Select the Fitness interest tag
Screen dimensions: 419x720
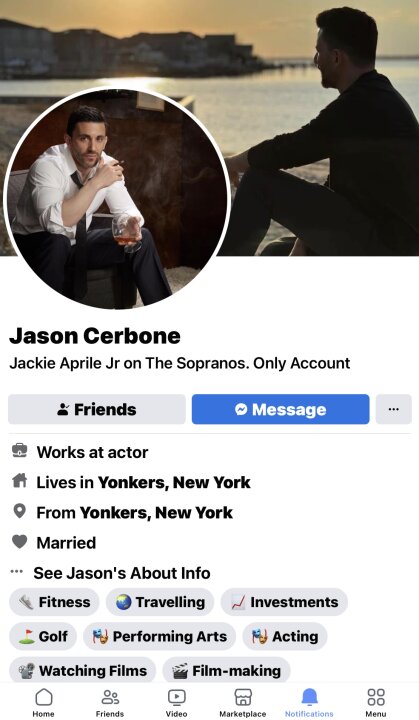[54, 602]
